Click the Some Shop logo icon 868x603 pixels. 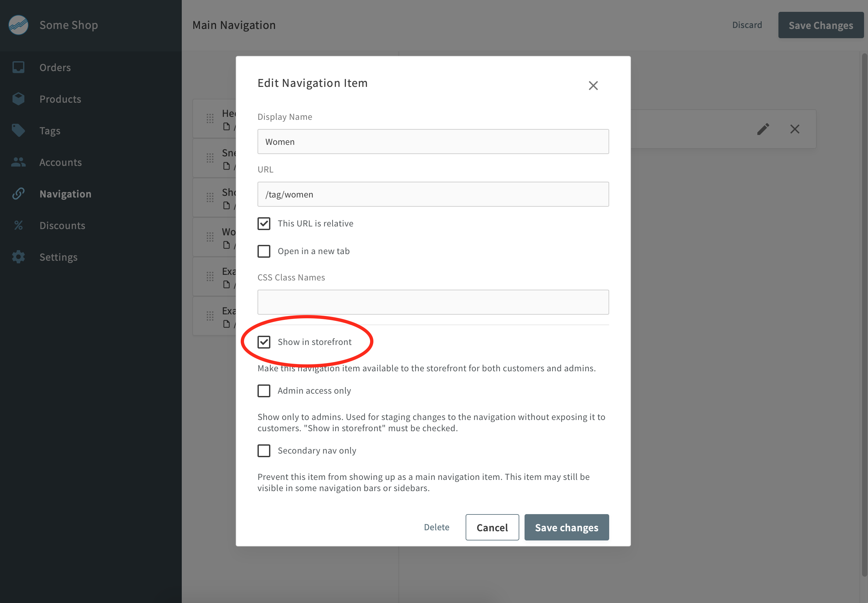[18, 25]
